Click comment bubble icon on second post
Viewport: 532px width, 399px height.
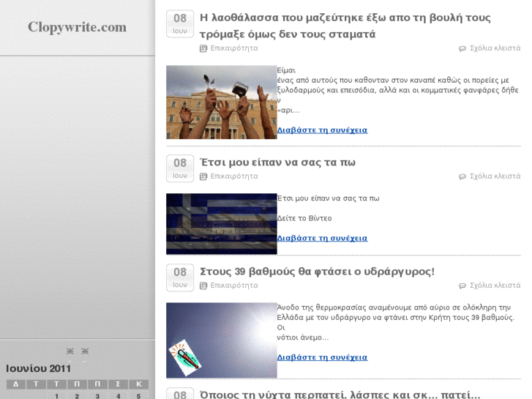462,177
